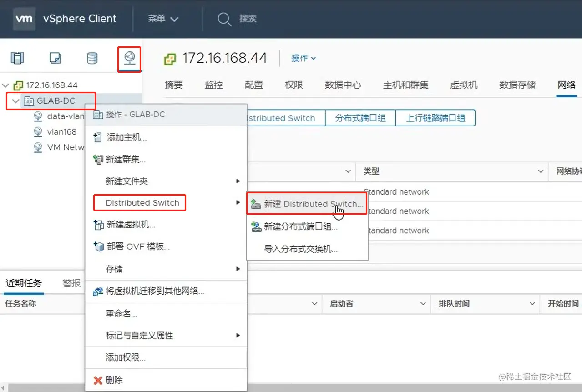Click the Add Host (添加主机) icon

pyautogui.click(x=97, y=137)
